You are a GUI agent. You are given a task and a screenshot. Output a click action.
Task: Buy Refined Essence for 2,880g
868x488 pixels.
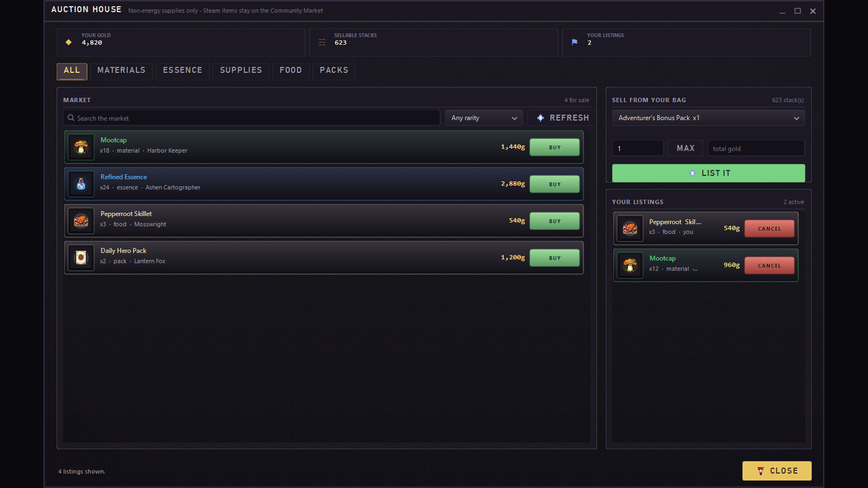tap(555, 184)
